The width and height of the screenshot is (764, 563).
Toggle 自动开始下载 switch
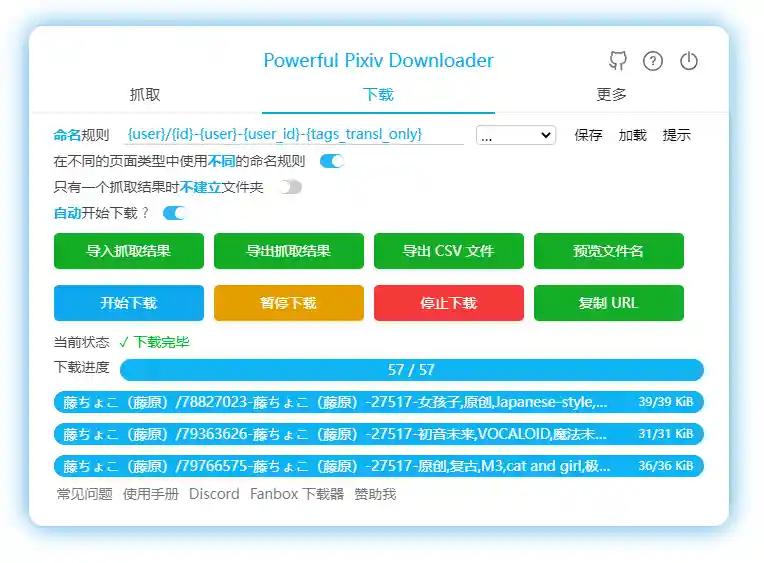[x=174, y=213]
